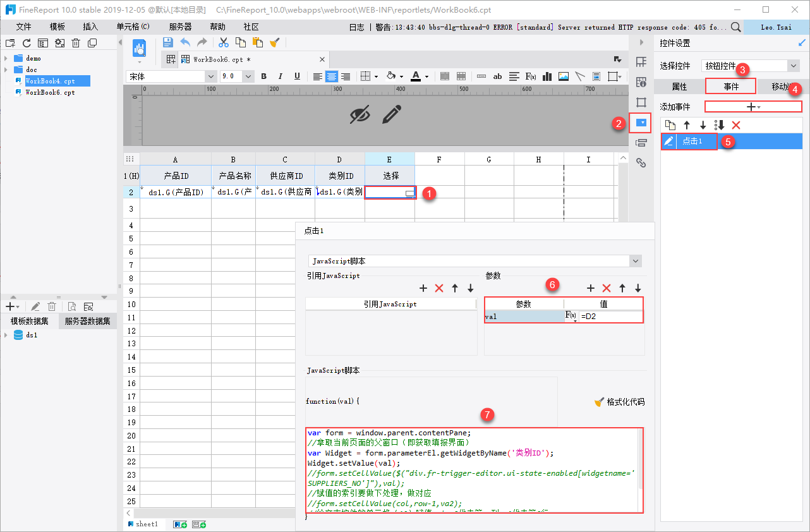Image resolution: width=810 pixels, height=532 pixels.
Task: Switch to the 服务器数据集 tab
Action: [x=88, y=321]
